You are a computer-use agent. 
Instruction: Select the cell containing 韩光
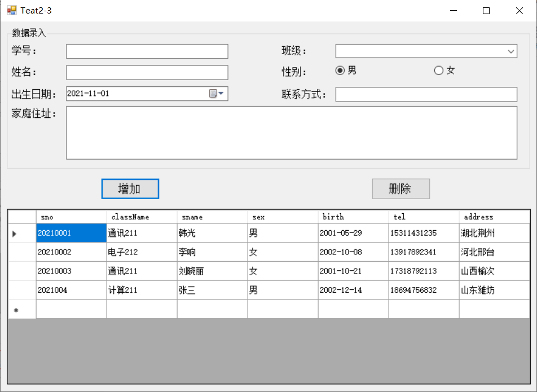point(212,233)
